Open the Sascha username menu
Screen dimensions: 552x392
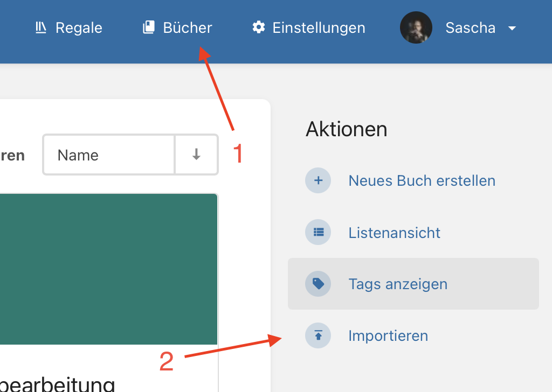[470, 27]
